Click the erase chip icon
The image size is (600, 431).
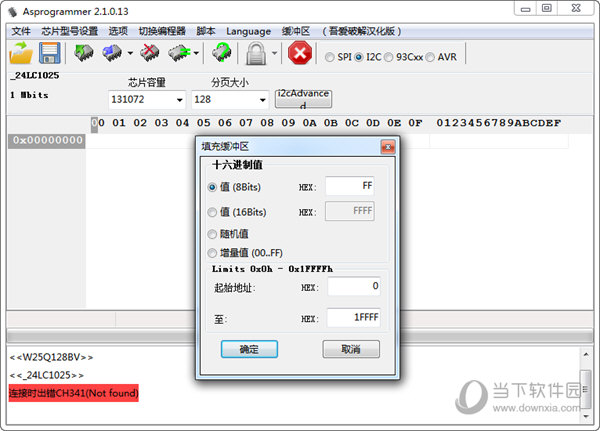pyautogui.click(x=150, y=53)
